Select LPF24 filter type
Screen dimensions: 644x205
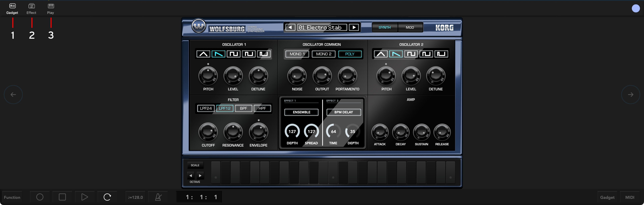[x=206, y=108]
